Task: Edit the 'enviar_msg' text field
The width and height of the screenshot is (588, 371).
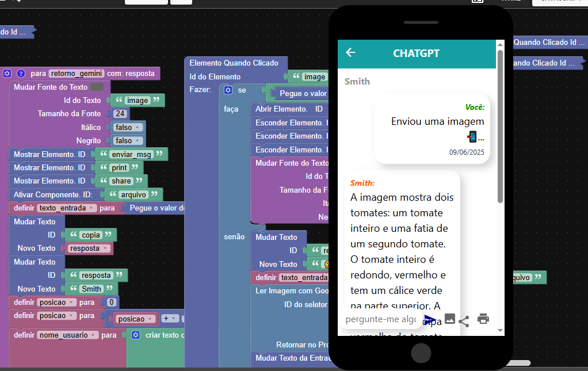Action: point(131,154)
